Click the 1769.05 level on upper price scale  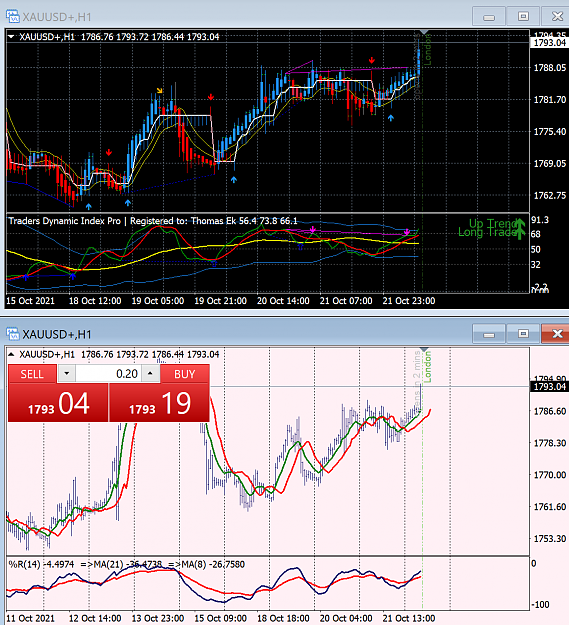click(550, 163)
